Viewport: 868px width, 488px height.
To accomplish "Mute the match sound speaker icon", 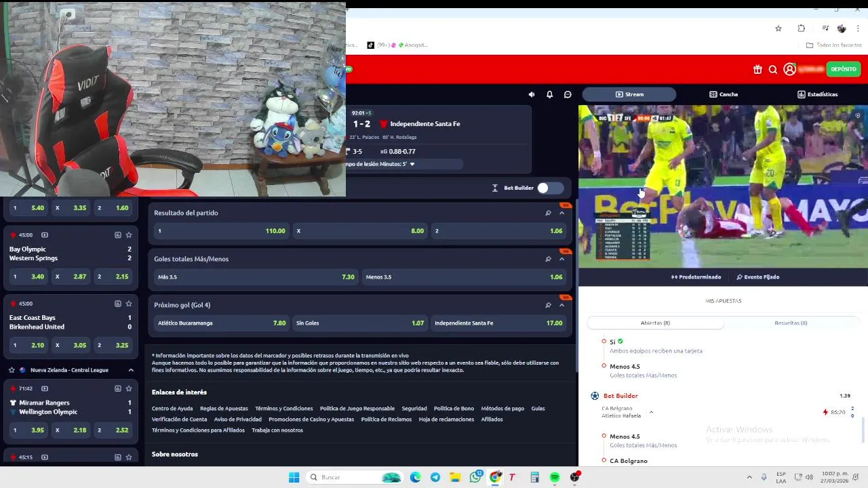I will tap(532, 94).
